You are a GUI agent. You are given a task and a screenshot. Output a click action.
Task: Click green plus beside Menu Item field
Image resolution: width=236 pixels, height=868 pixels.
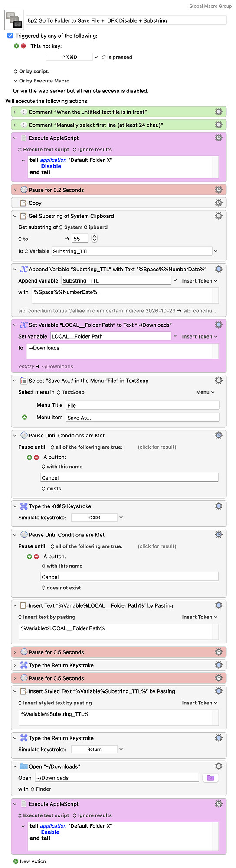(25, 417)
